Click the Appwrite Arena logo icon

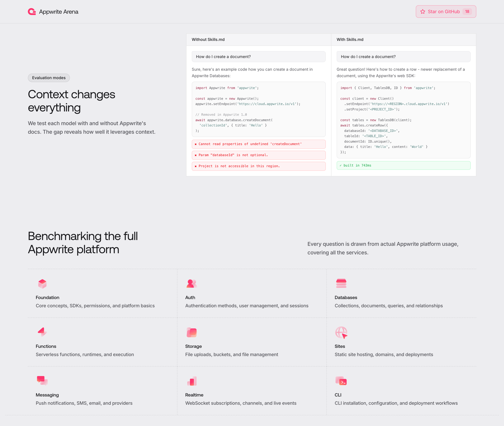(x=32, y=11)
